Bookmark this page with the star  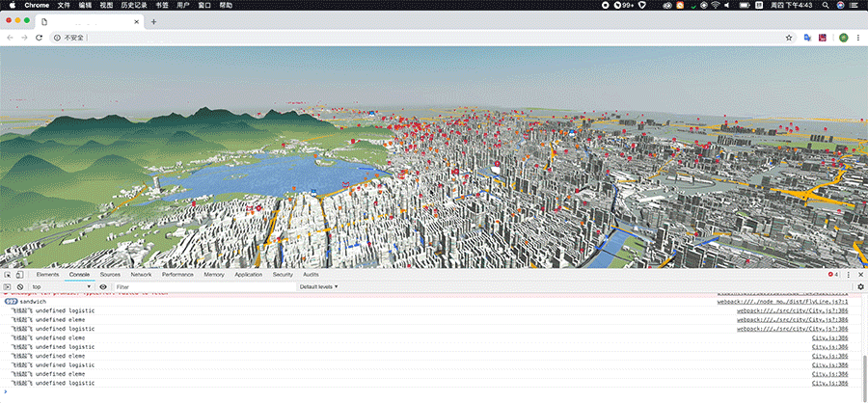(x=789, y=38)
